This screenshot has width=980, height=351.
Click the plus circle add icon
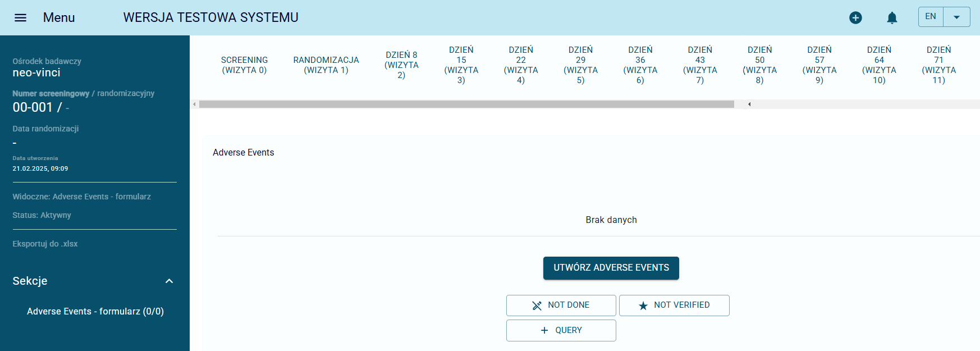pos(855,18)
